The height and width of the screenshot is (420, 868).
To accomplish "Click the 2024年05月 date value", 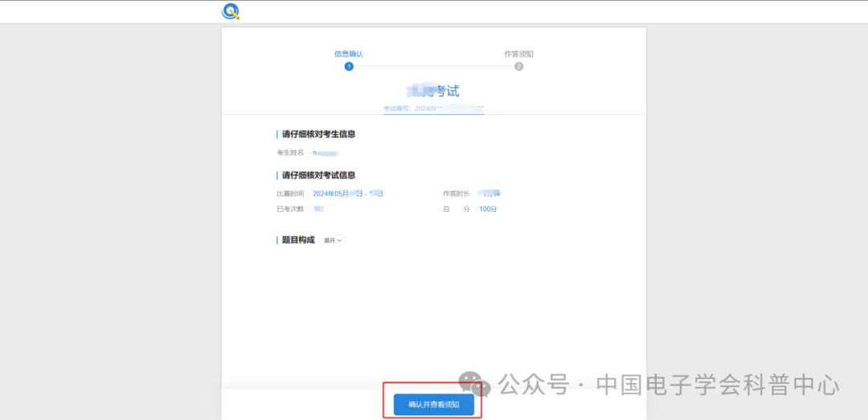I will click(348, 194).
